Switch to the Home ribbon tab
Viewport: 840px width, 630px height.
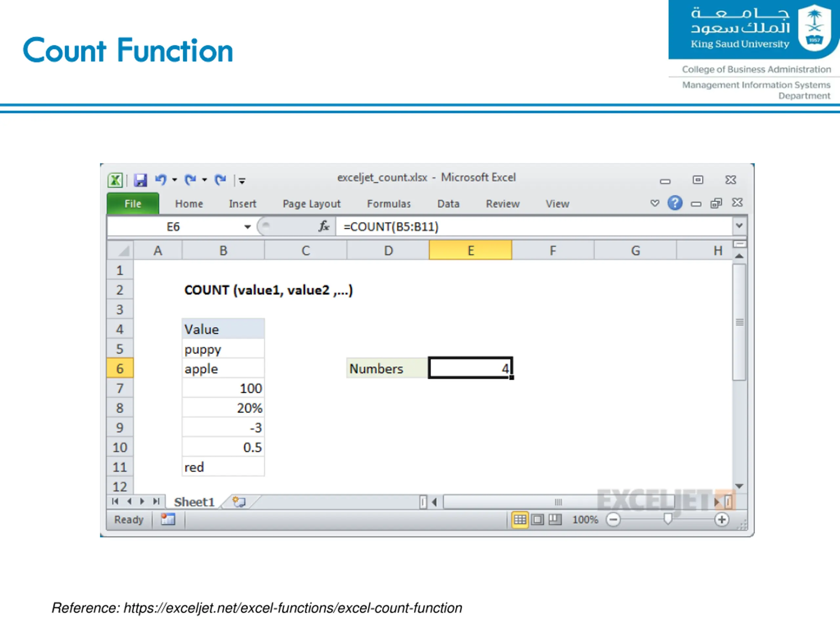(189, 204)
